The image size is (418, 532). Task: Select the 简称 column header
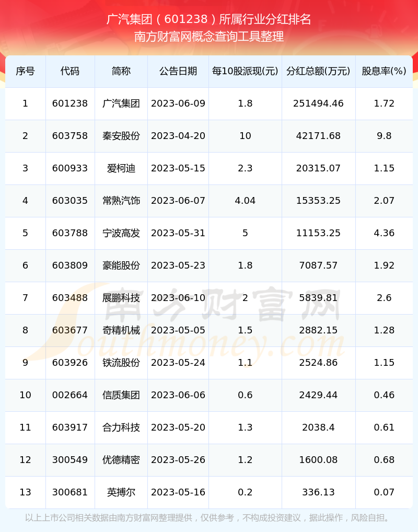121,71
